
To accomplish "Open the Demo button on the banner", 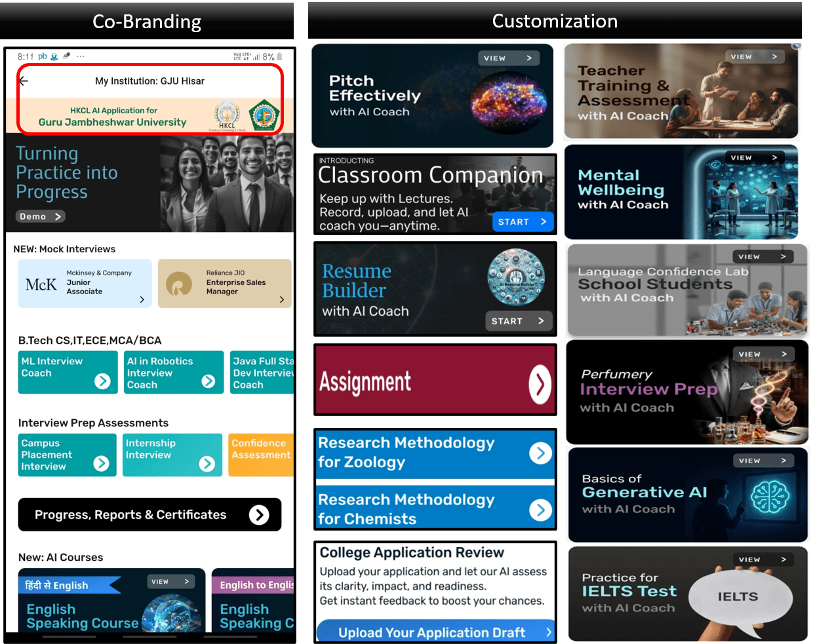I will [41, 216].
